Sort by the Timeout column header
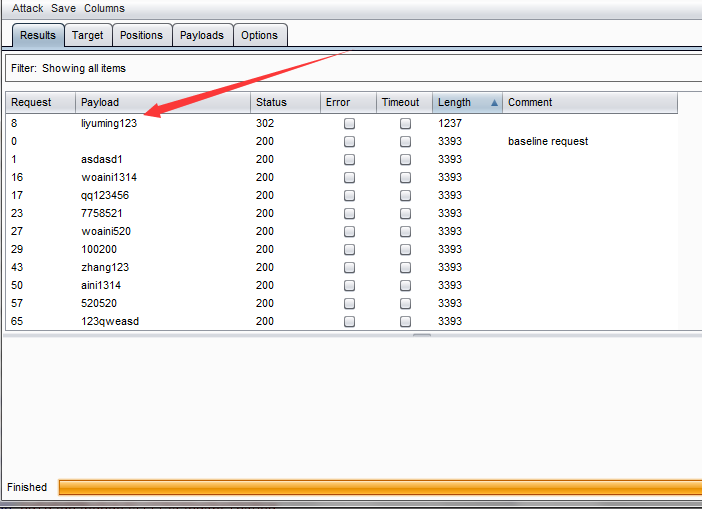Screen dimensions: 702x509 (x=404, y=103)
